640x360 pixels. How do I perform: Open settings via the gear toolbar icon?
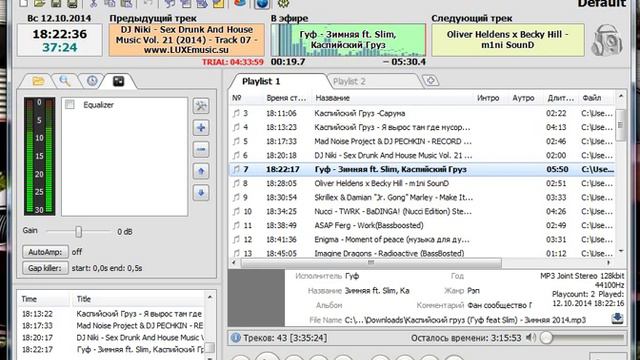[284, 3]
